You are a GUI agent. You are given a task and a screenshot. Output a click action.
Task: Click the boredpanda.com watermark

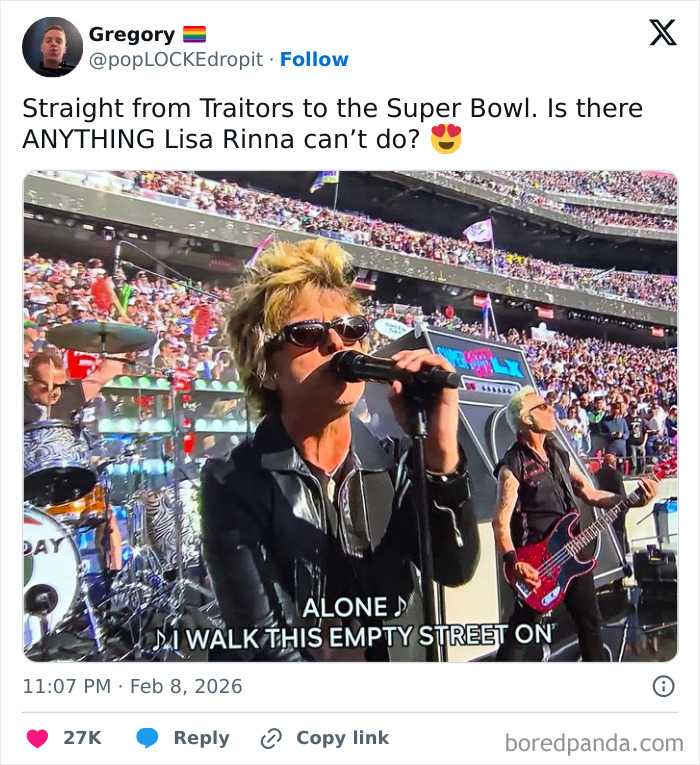(593, 743)
